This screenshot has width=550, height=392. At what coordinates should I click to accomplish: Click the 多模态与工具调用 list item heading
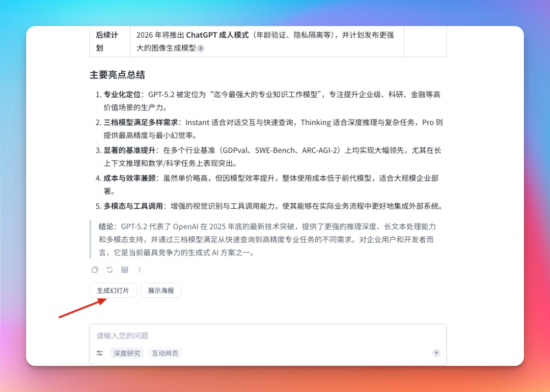coord(133,206)
